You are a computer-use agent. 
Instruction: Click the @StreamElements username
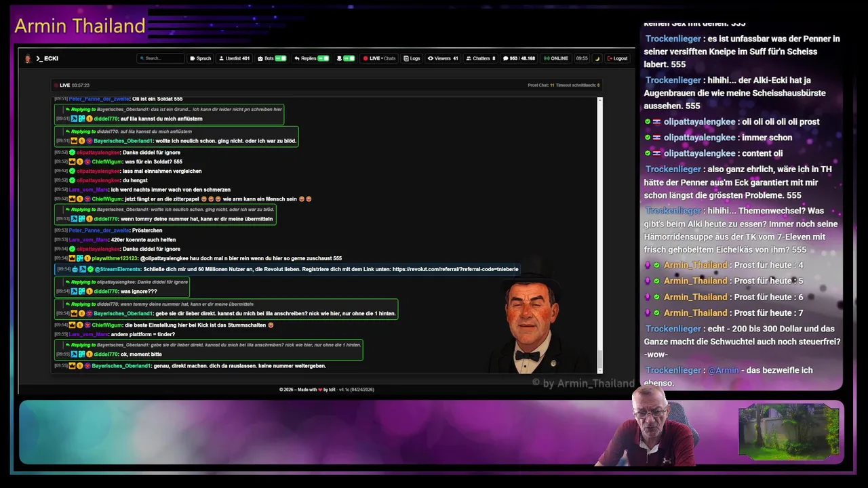click(118, 269)
